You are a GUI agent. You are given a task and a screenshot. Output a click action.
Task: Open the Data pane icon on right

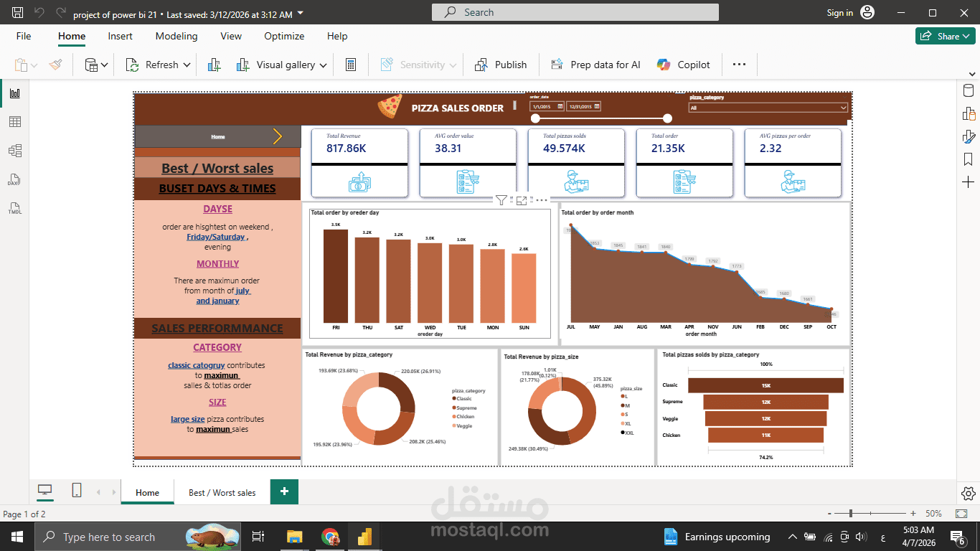pyautogui.click(x=969, y=90)
